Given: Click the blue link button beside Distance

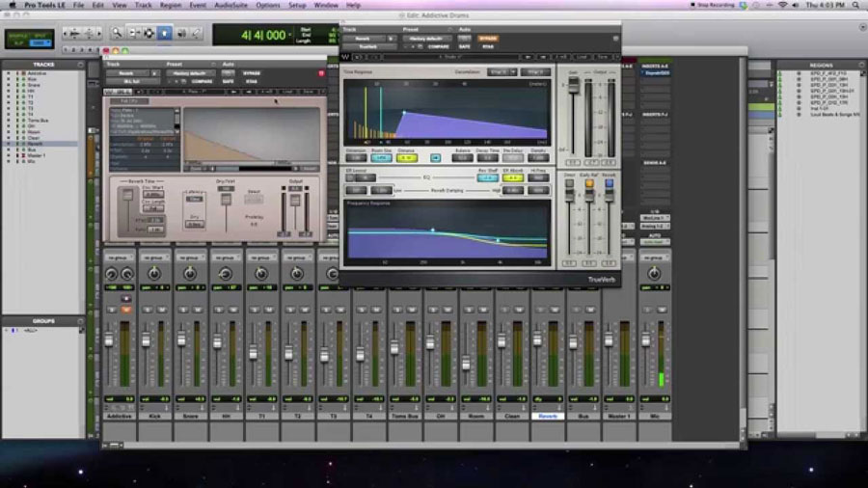Looking at the screenshot, I should point(436,158).
